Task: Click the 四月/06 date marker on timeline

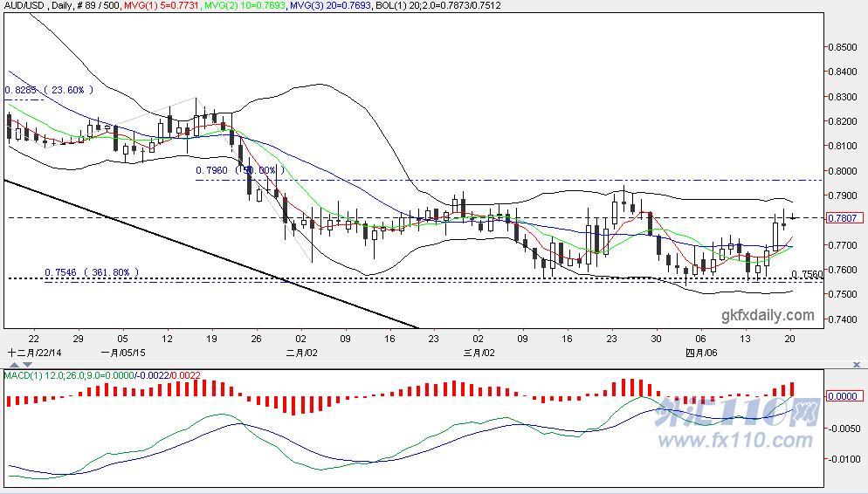Action: coord(701,353)
